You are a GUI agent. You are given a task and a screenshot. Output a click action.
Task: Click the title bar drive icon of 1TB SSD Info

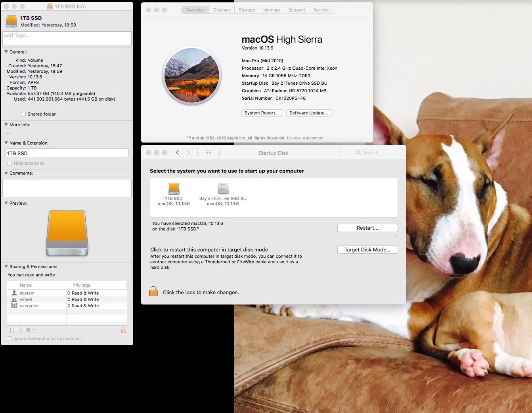point(50,6)
